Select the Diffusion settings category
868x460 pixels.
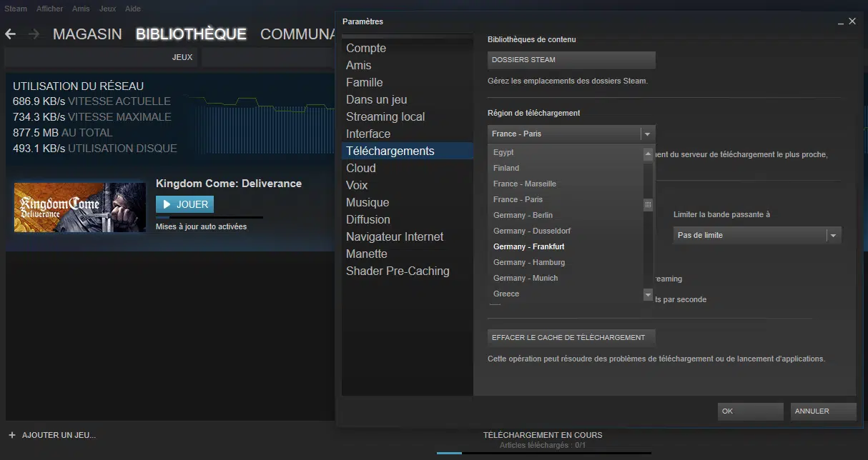pyautogui.click(x=408, y=219)
